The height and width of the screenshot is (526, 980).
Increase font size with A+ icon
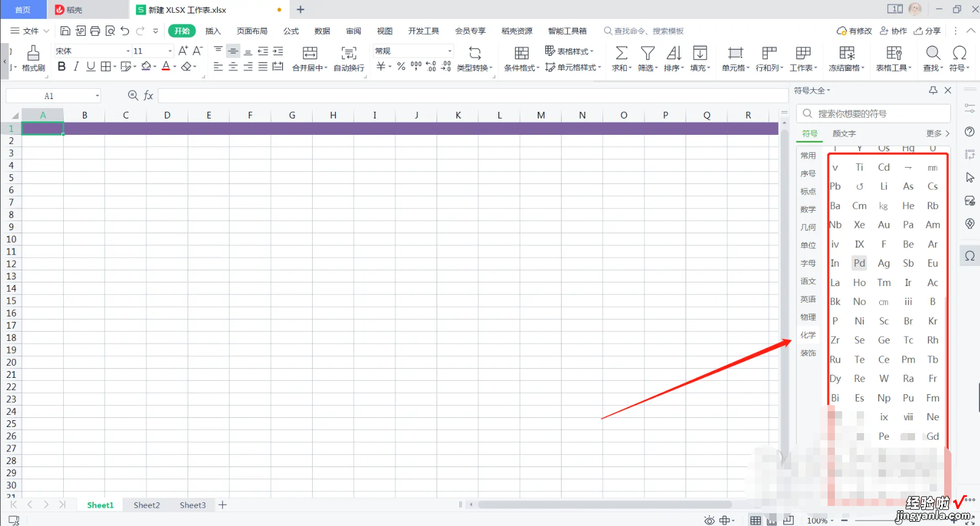point(183,51)
